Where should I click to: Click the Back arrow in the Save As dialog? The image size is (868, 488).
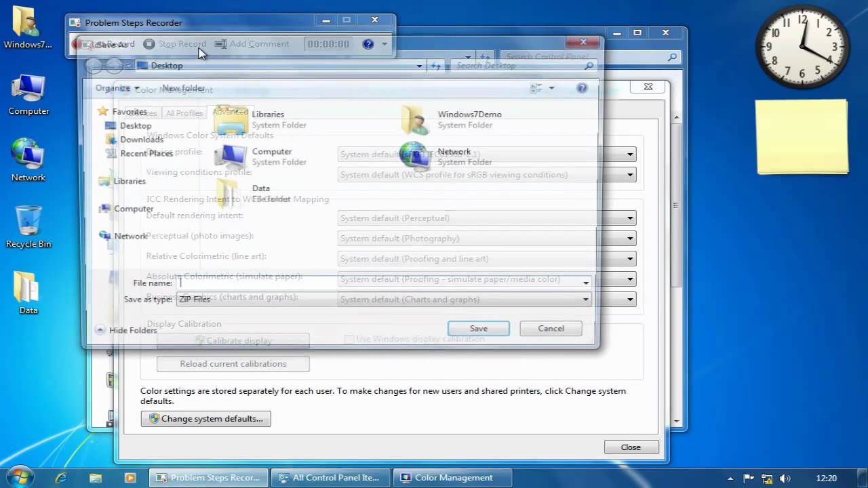(94, 66)
